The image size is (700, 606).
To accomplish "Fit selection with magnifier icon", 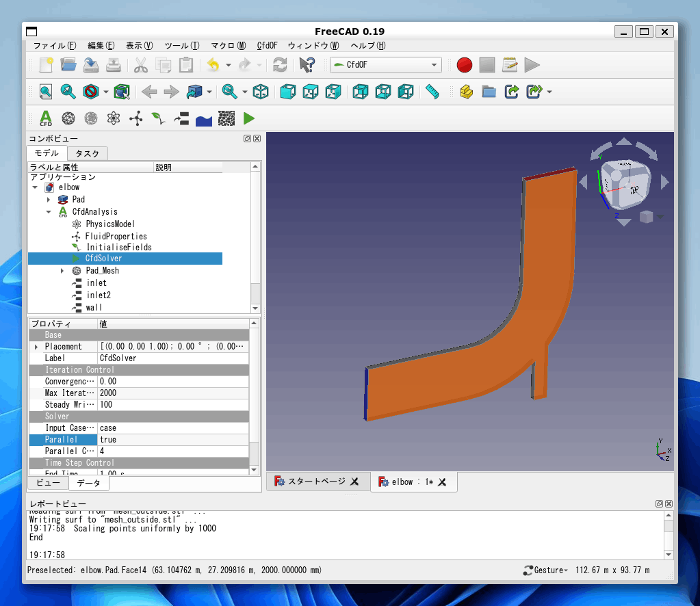I will (68, 92).
